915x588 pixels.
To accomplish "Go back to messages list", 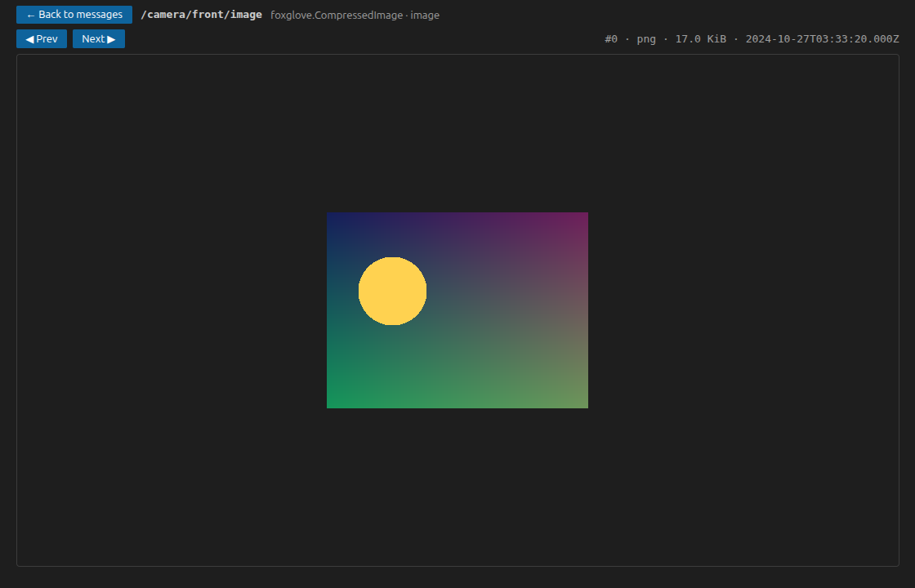I will point(74,15).
